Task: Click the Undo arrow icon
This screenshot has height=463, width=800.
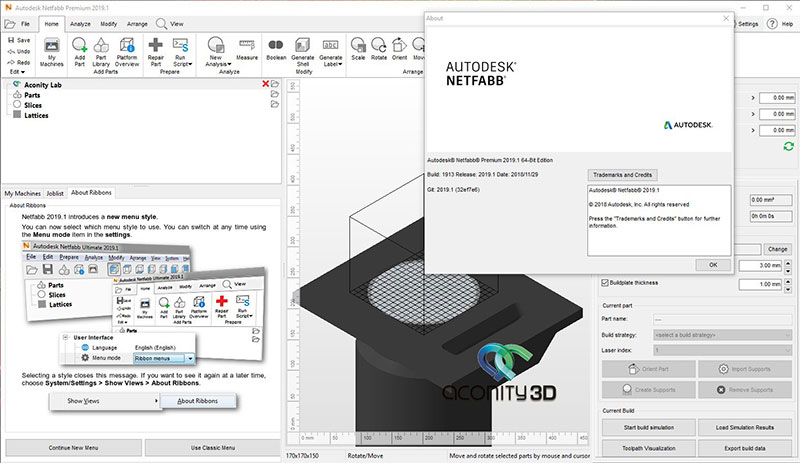Action: click(x=11, y=51)
